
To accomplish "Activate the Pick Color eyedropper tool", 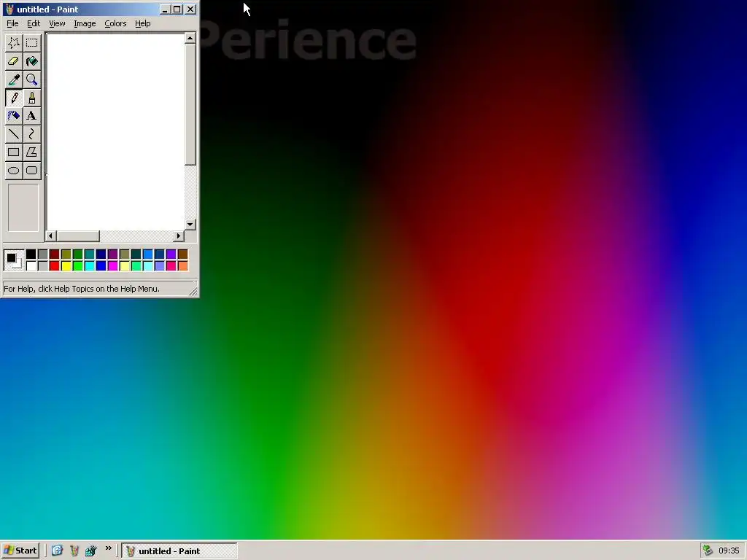I will (13, 79).
